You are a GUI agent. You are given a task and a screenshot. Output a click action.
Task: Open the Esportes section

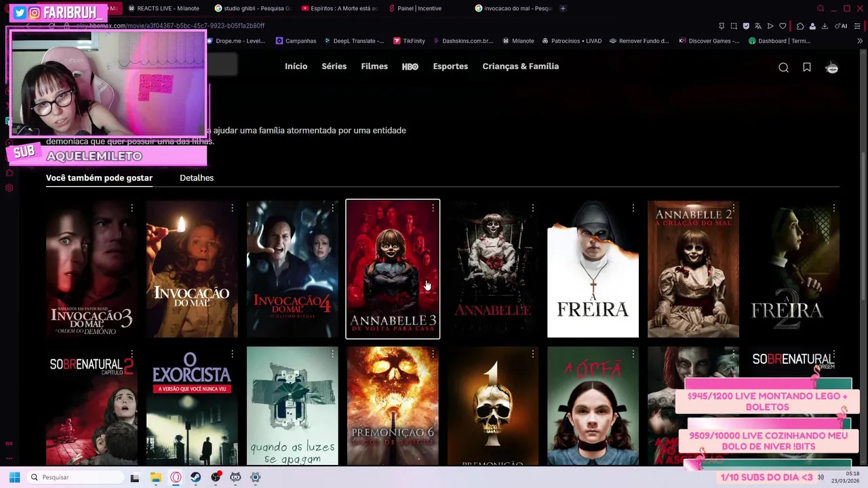(450, 66)
